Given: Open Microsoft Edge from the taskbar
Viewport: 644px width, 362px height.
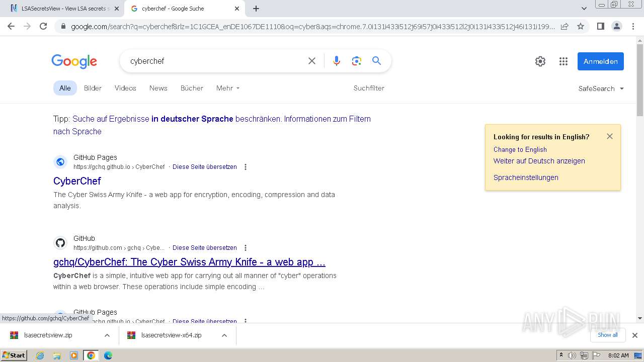Looking at the screenshot, I should pos(108,355).
